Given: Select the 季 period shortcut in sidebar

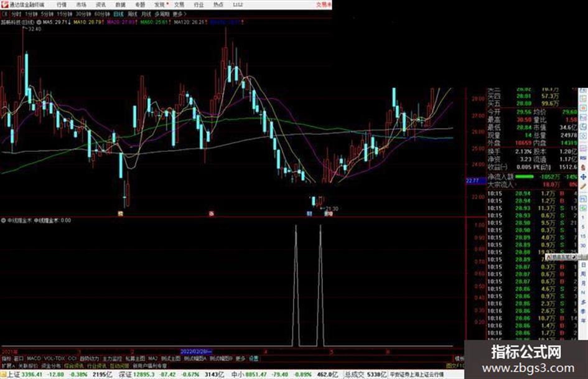Looking at the screenshot, I should click(x=583, y=311).
